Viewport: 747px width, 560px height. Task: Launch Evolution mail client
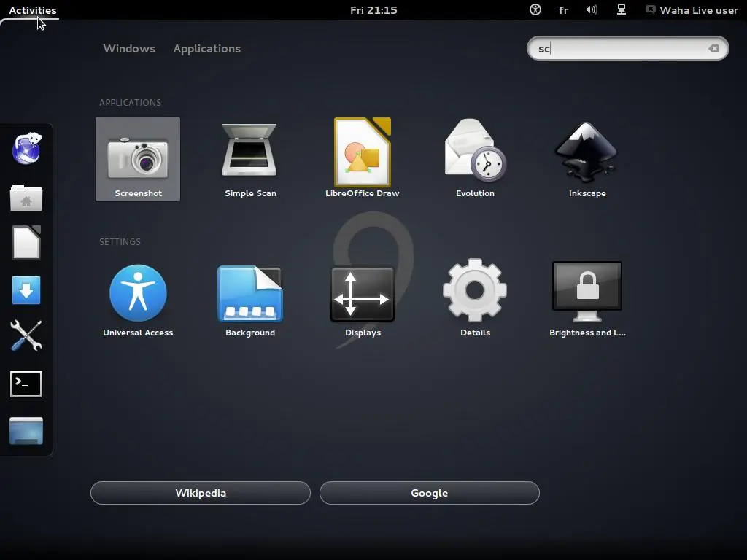[x=475, y=158]
